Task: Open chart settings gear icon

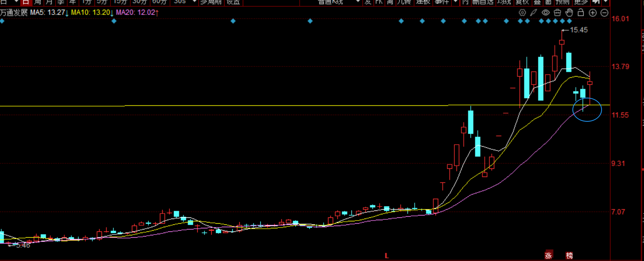Action: tap(522, 13)
